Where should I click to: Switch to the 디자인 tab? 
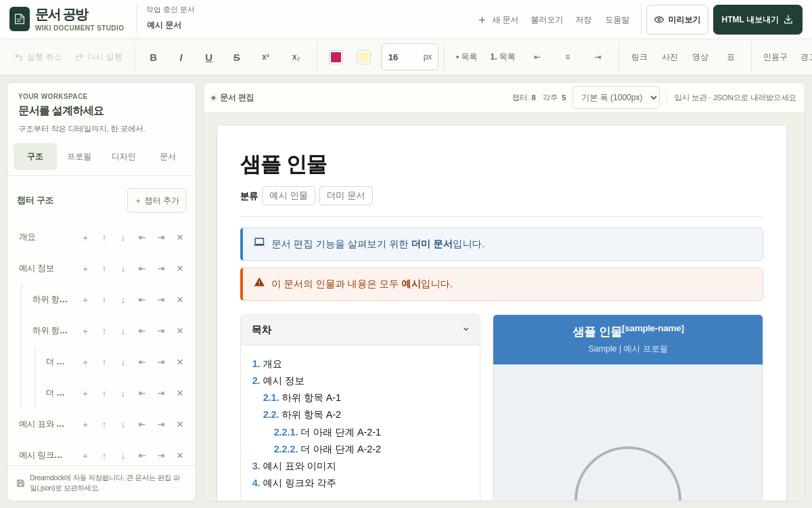click(124, 156)
